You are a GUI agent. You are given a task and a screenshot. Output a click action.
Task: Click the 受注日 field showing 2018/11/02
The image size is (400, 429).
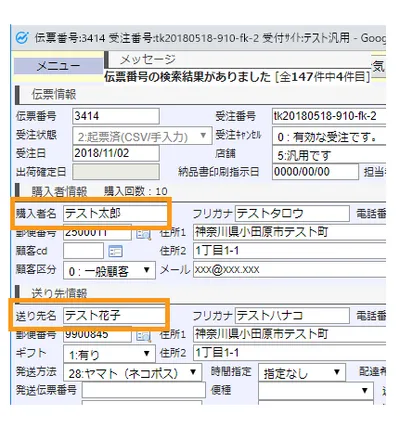(x=116, y=153)
